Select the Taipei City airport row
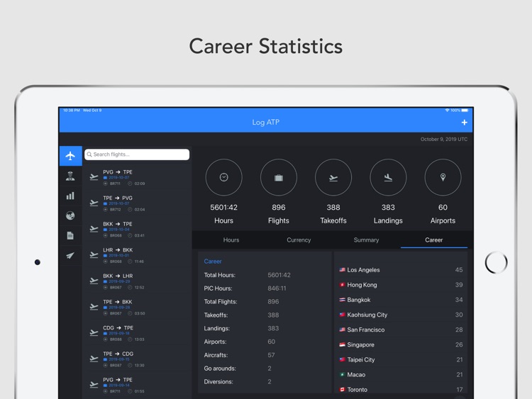Image resolution: width=532 pixels, height=399 pixels. click(401, 360)
